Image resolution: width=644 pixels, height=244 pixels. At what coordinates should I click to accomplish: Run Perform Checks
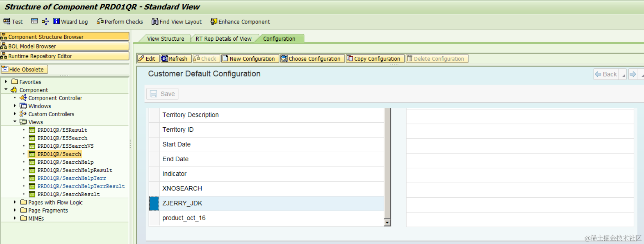pyautogui.click(x=120, y=21)
